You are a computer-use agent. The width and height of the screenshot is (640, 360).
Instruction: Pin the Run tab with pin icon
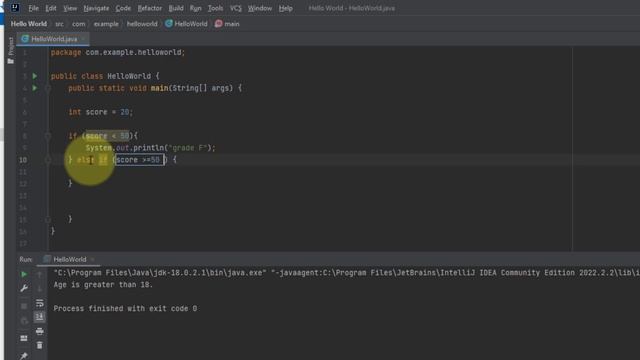click(x=24, y=356)
